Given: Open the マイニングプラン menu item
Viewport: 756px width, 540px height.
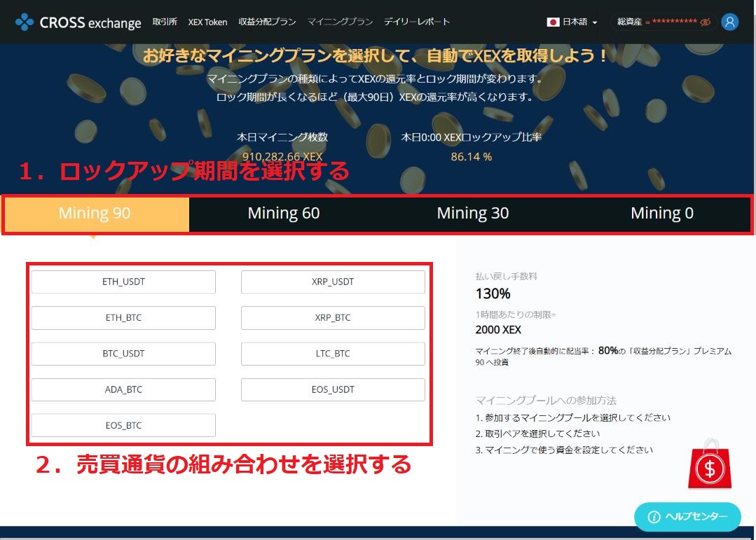Looking at the screenshot, I should coord(340,22).
